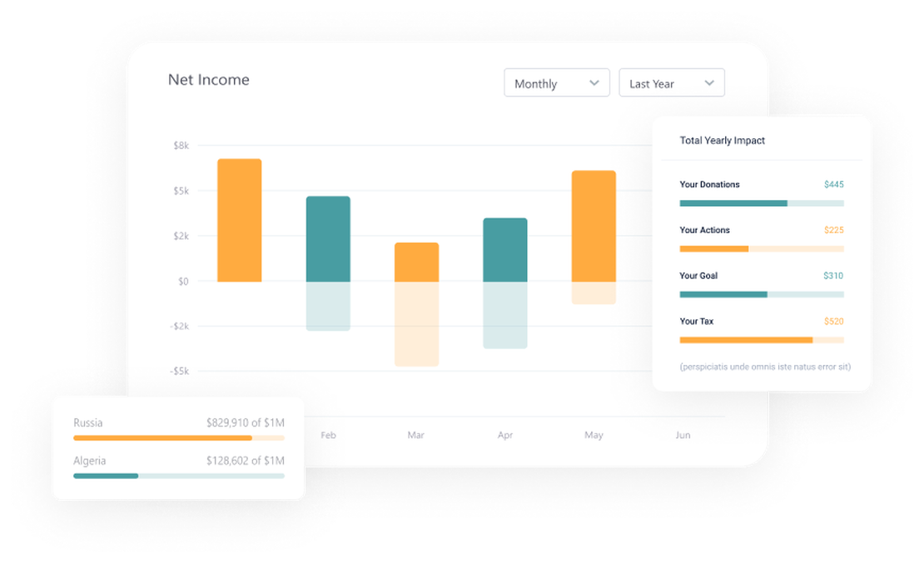The height and width of the screenshot is (564, 924).
Task: Click the Jun month label
Action: [x=683, y=435]
